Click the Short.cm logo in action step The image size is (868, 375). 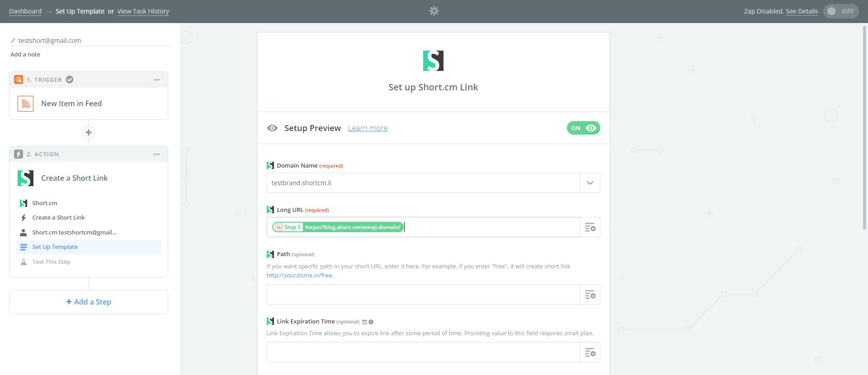click(26, 178)
